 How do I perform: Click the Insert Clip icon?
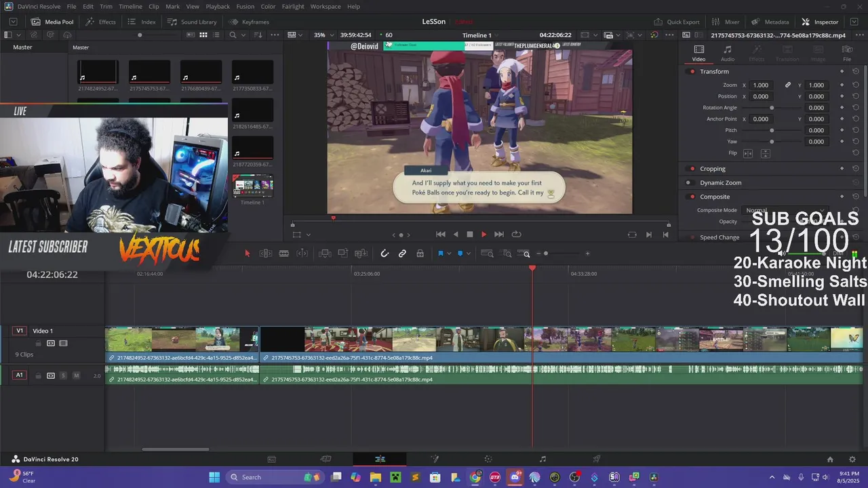coord(325,253)
